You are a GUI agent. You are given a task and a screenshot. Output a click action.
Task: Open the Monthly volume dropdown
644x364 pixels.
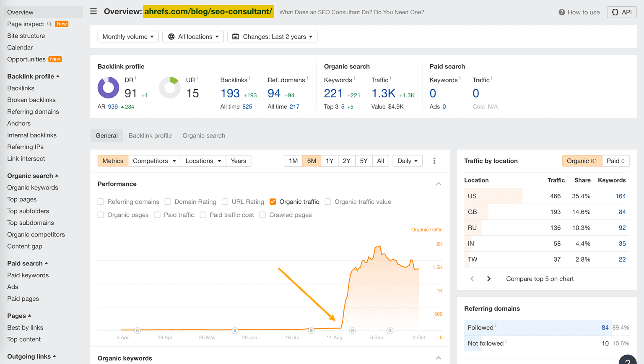point(127,36)
